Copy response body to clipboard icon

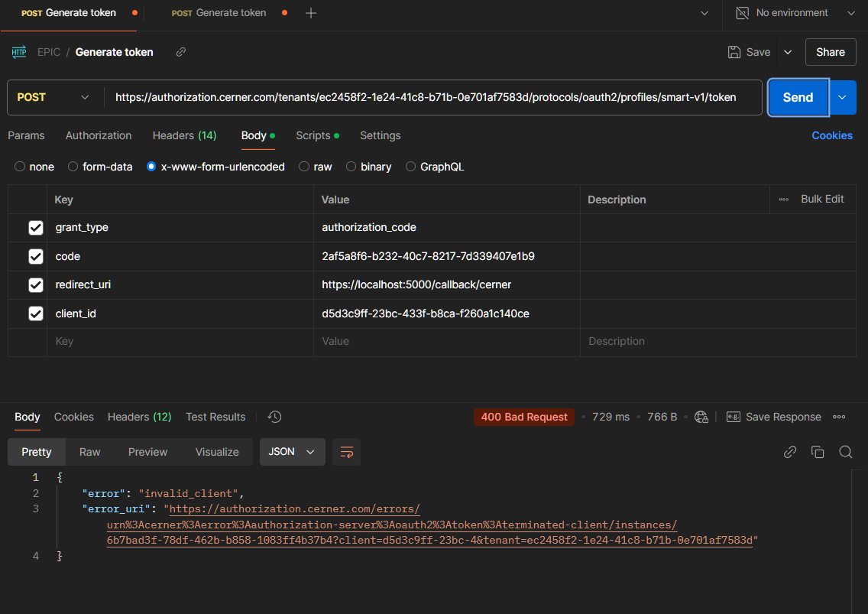(x=818, y=452)
